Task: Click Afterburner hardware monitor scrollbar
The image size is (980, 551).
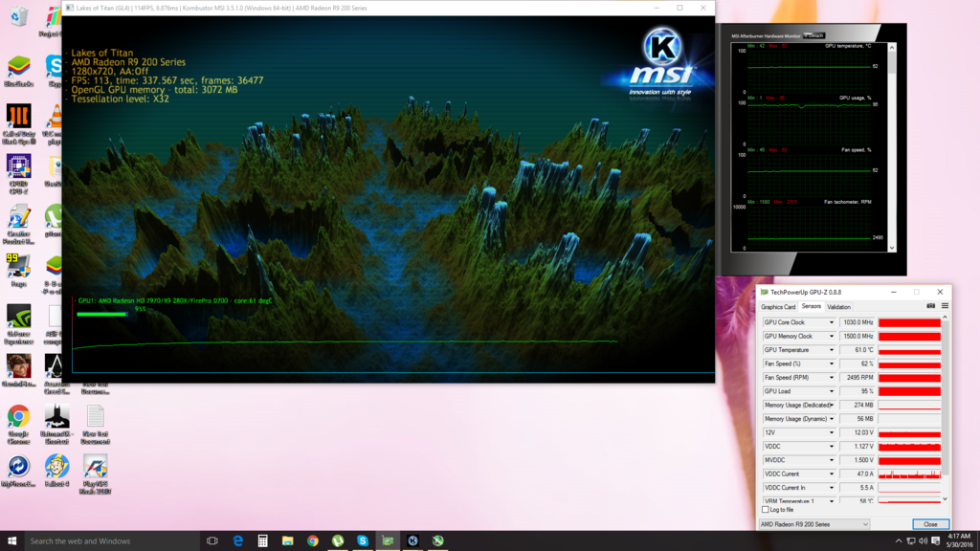Action: [892, 147]
